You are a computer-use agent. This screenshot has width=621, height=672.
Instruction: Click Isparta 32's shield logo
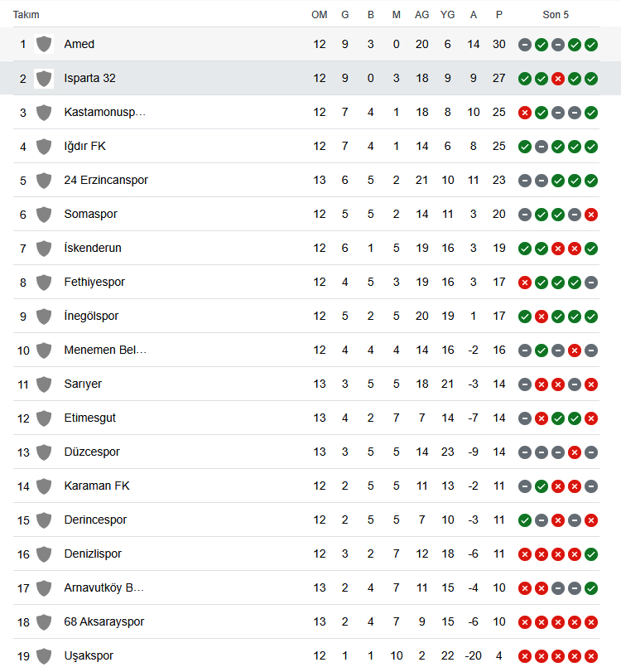click(44, 79)
